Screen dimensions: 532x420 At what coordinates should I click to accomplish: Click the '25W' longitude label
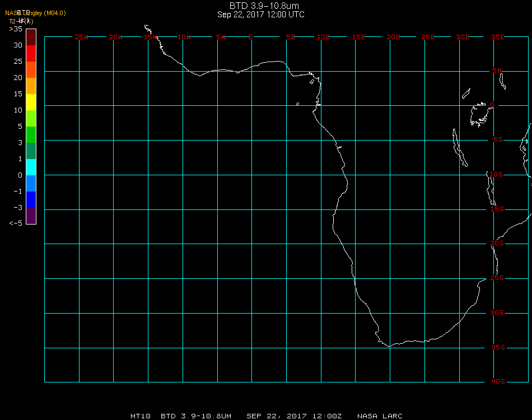tap(81, 37)
